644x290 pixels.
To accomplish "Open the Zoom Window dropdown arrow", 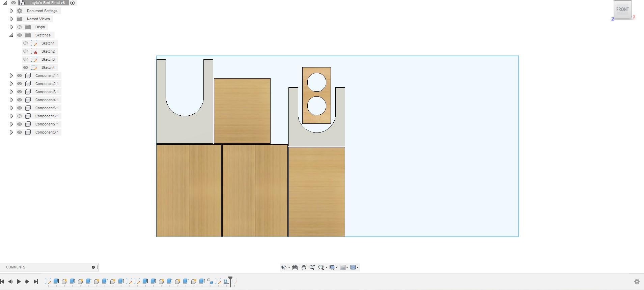I will pos(327,267).
